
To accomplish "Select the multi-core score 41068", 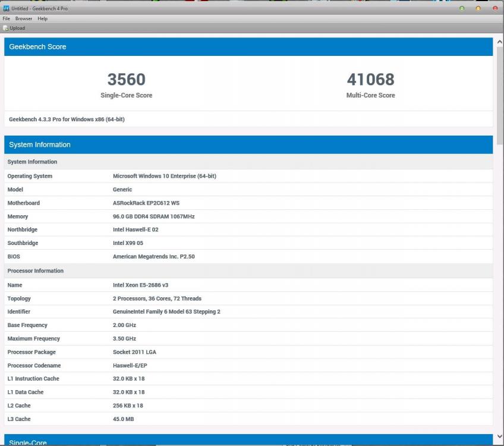I will click(x=371, y=80).
